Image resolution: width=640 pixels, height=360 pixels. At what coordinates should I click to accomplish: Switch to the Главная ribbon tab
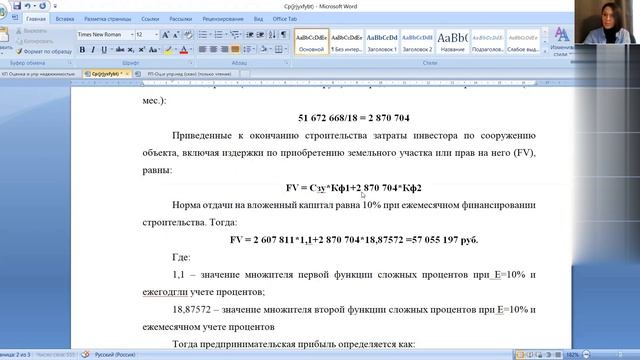pyautogui.click(x=36, y=19)
